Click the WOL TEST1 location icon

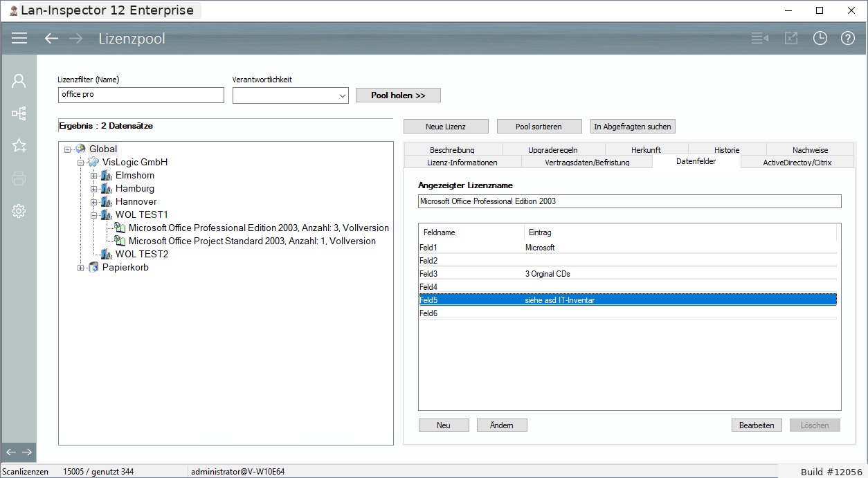(x=106, y=214)
